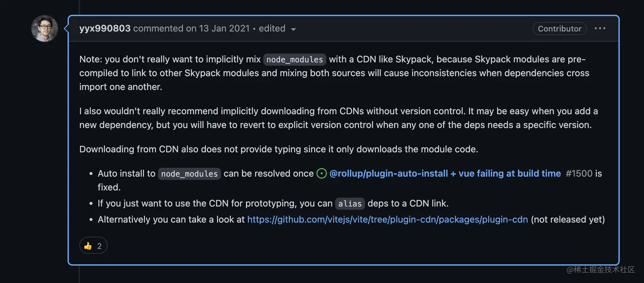Open the plugin-auto-install issue link
The image size is (644, 283).
[x=445, y=173]
